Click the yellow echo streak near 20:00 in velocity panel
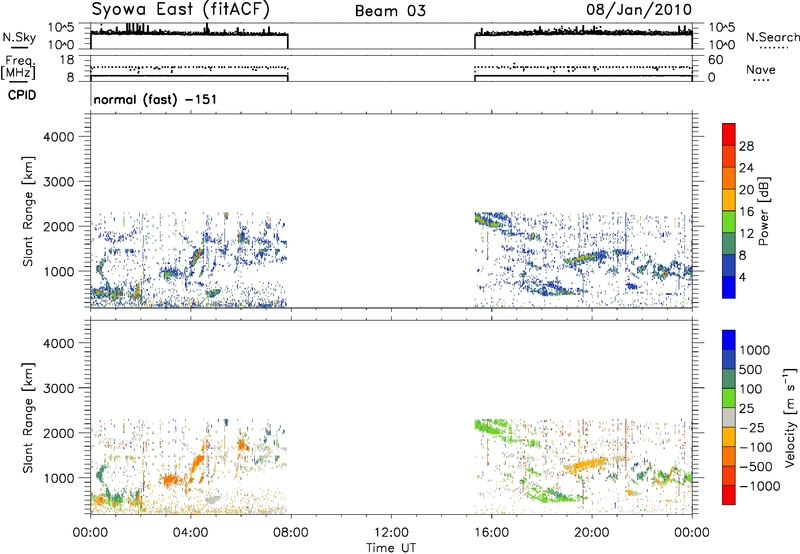800x554 pixels. tap(586, 465)
